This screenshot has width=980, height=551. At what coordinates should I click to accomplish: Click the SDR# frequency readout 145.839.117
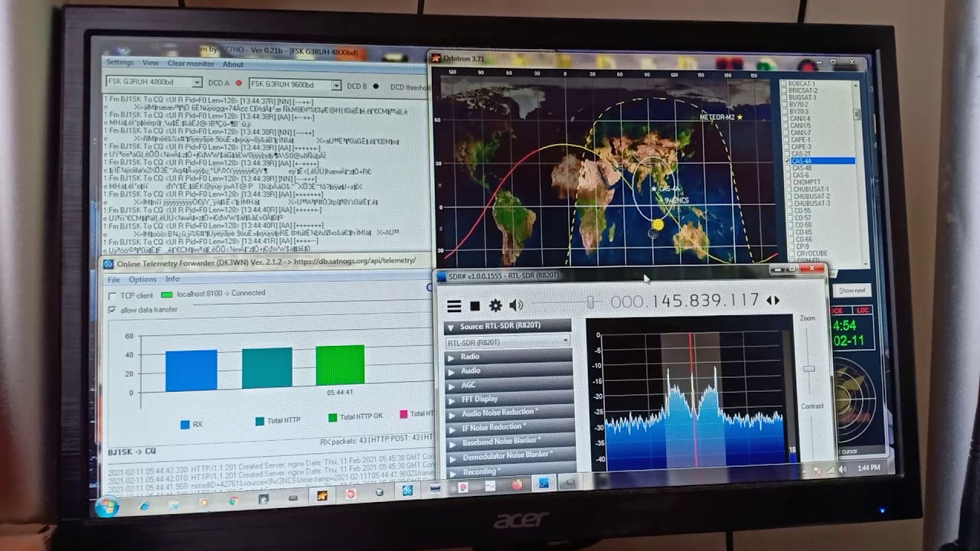[705, 301]
